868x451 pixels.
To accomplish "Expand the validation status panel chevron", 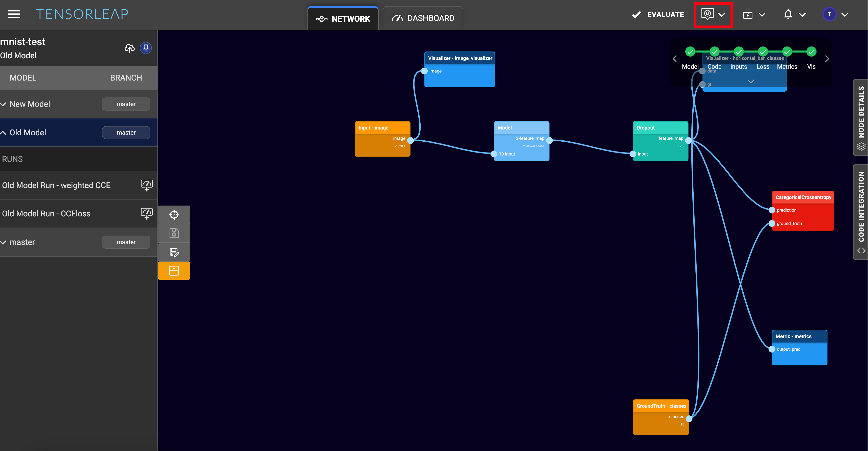I will 751,81.
